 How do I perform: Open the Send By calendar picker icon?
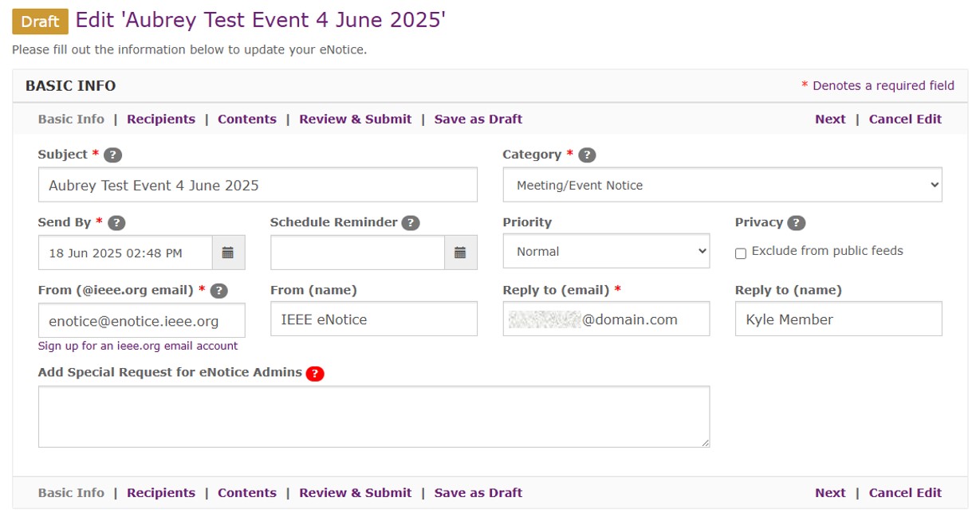click(228, 253)
